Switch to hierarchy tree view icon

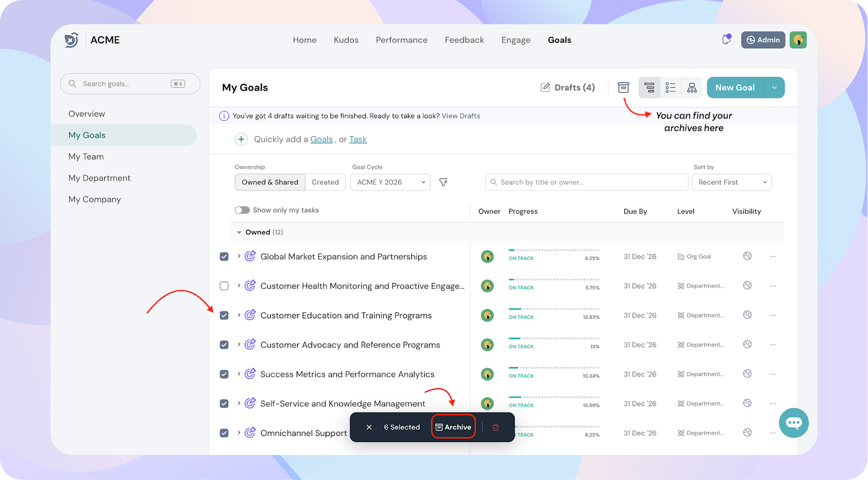coord(649,87)
